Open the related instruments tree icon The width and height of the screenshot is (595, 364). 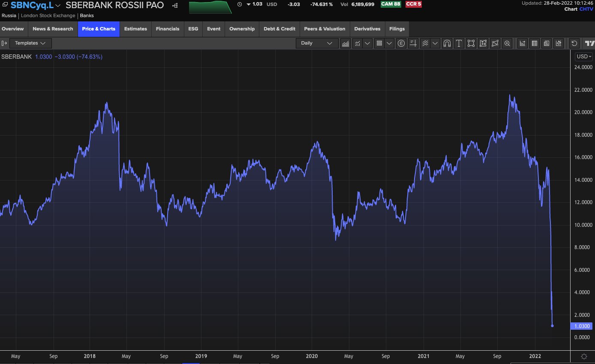click(174, 6)
